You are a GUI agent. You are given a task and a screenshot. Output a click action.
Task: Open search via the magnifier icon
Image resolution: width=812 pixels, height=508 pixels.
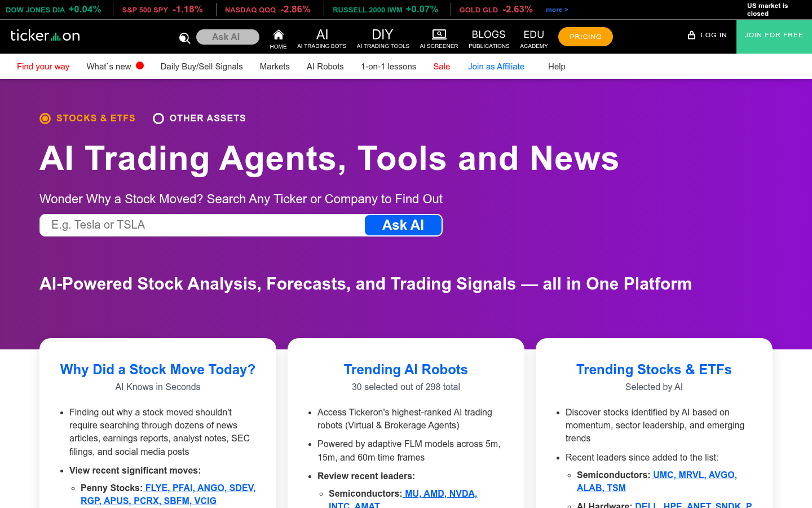tap(184, 38)
